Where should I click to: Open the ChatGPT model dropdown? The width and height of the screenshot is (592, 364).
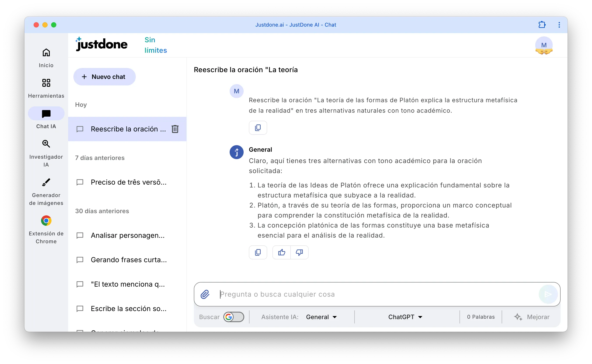(x=405, y=317)
